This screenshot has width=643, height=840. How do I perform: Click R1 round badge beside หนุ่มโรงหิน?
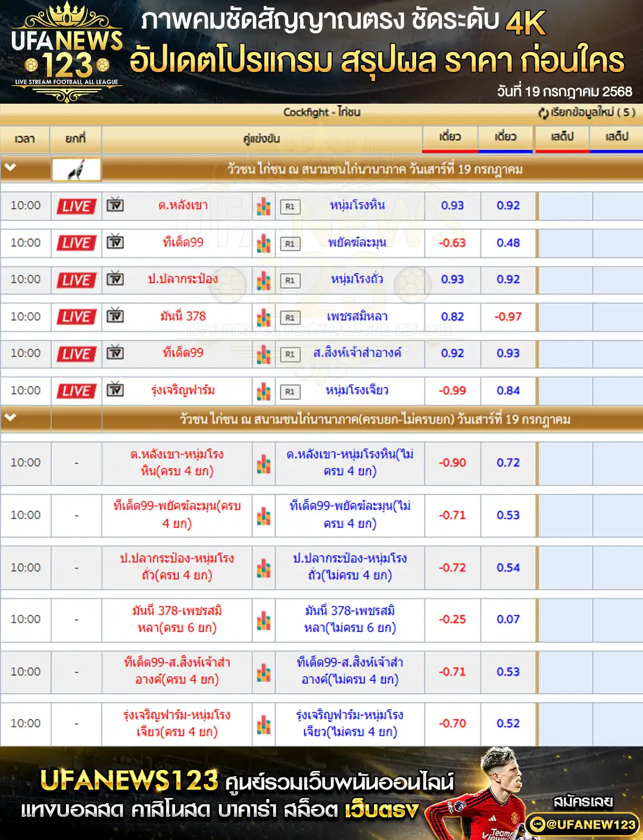[x=290, y=207]
